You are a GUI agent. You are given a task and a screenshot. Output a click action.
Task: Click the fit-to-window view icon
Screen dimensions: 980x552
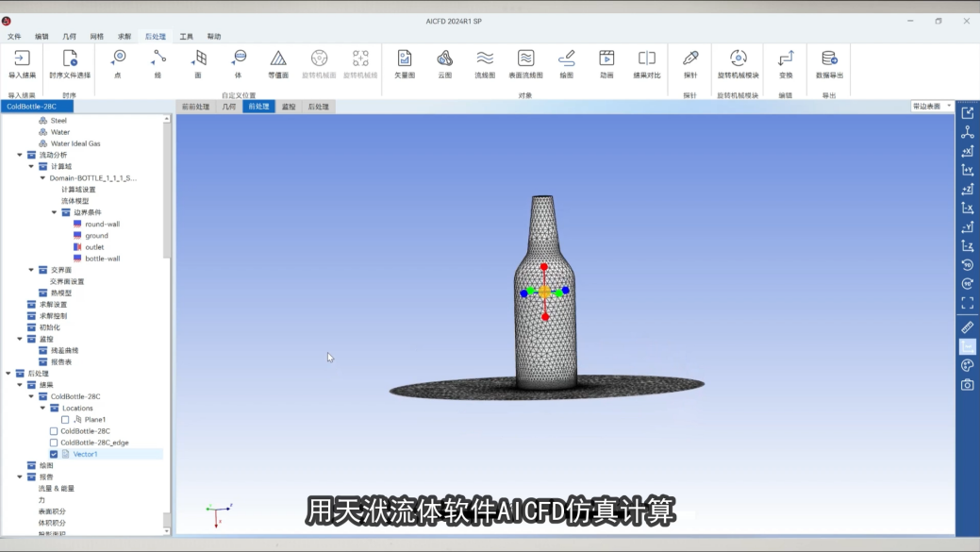click(x=968, y=303)
